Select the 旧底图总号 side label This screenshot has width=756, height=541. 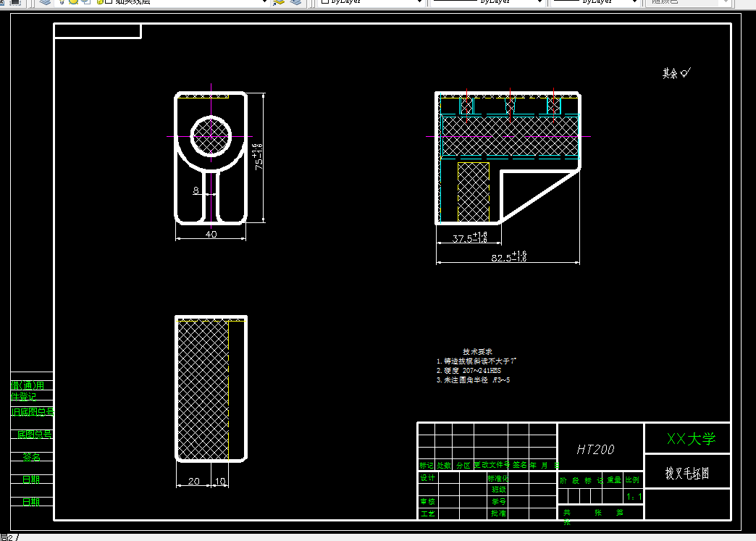33,412
